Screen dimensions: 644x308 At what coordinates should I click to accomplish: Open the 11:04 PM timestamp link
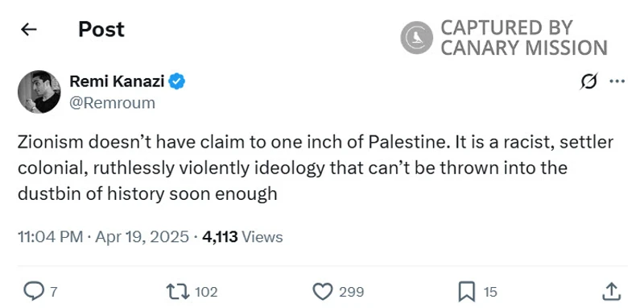(x=104, y=237)
